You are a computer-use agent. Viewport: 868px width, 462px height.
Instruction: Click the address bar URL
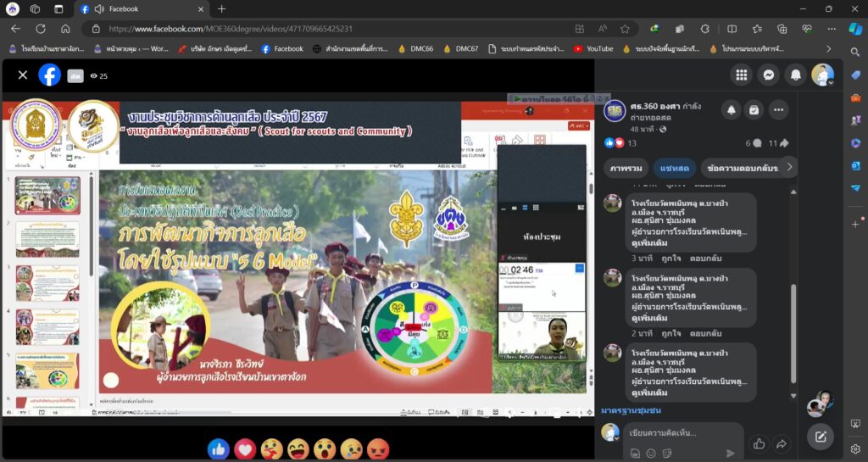(231, 29)
